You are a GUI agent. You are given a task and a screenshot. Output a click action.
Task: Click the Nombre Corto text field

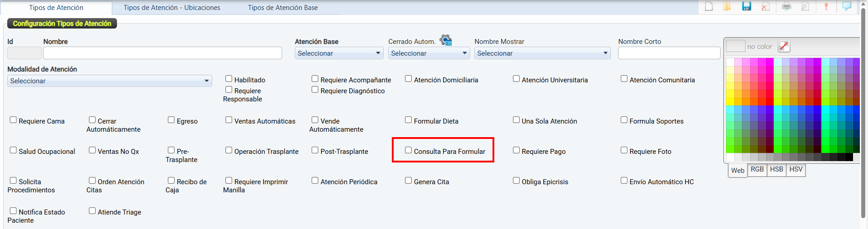pos(669,53)
